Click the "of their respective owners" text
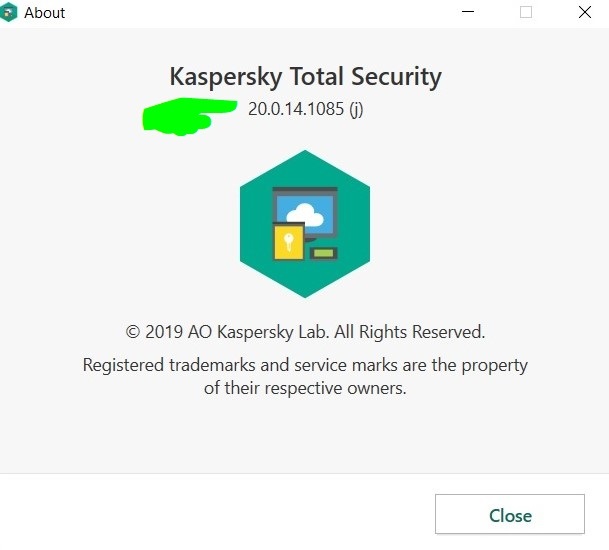 click(x=305, y=388)
